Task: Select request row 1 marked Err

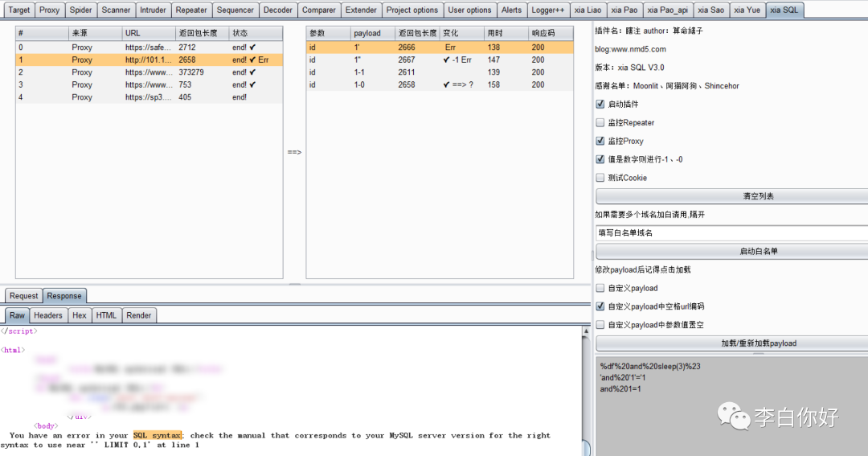Action: tap(149, 60)
